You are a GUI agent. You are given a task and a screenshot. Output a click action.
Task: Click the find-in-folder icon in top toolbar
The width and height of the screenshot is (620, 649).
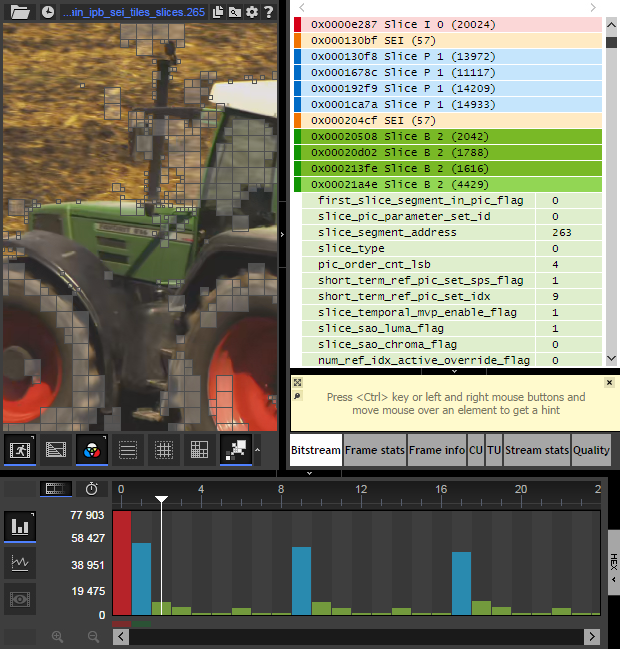(x=235, y=12)
